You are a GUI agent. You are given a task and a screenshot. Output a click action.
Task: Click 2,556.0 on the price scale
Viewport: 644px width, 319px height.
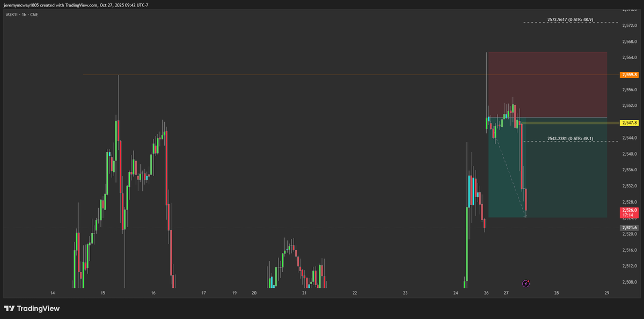click(x=630, y=90)
